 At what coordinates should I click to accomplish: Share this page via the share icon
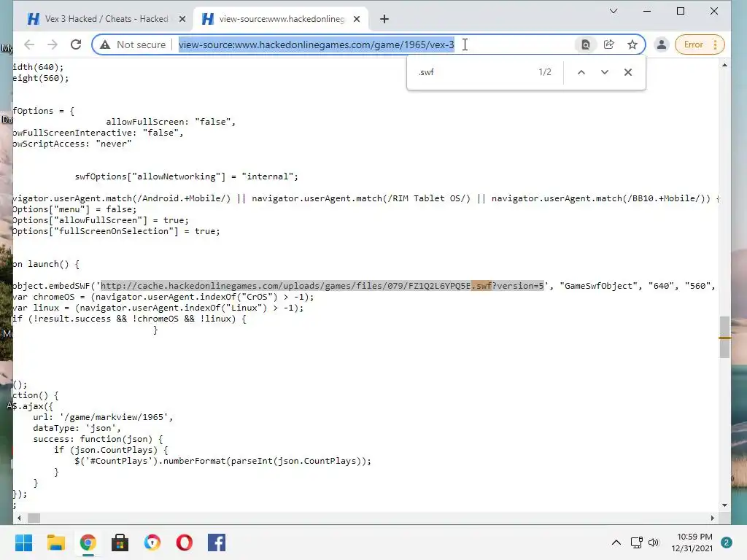(x=609, y=44)
